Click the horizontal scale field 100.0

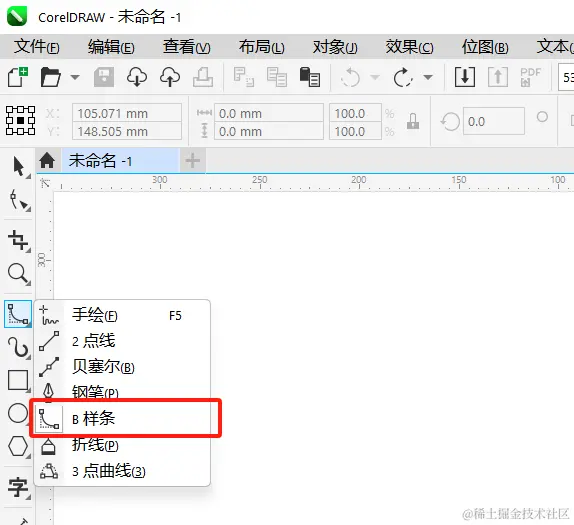355,113
